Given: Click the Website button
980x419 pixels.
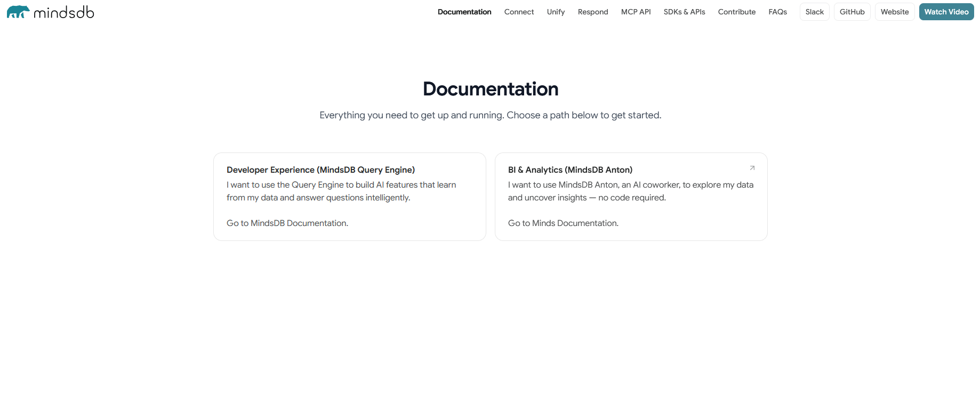Looking at the screenshot, I should tap(894, 12).
